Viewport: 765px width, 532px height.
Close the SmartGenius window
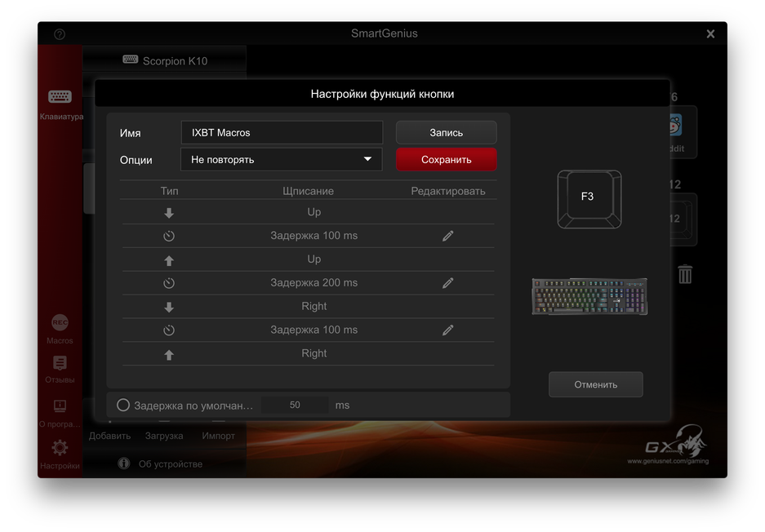tap(710, 33)
